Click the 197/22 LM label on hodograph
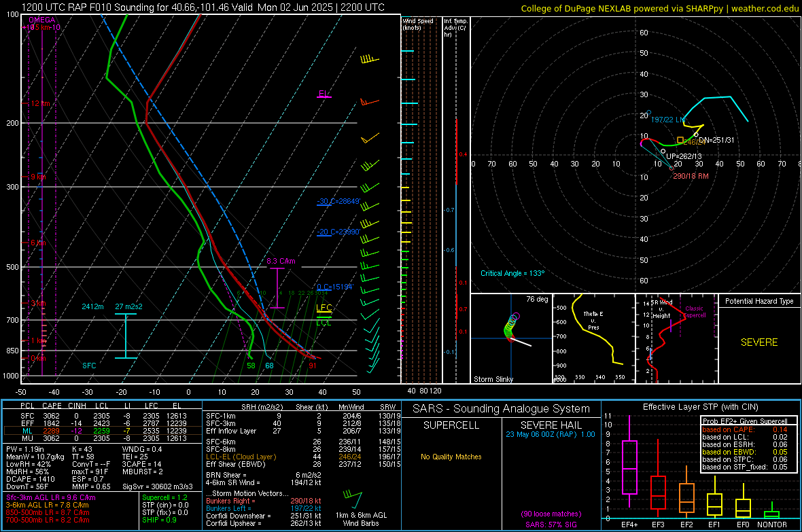Image resolution: width=802 pixels, height=532 pixels. (x=668, y=119)
